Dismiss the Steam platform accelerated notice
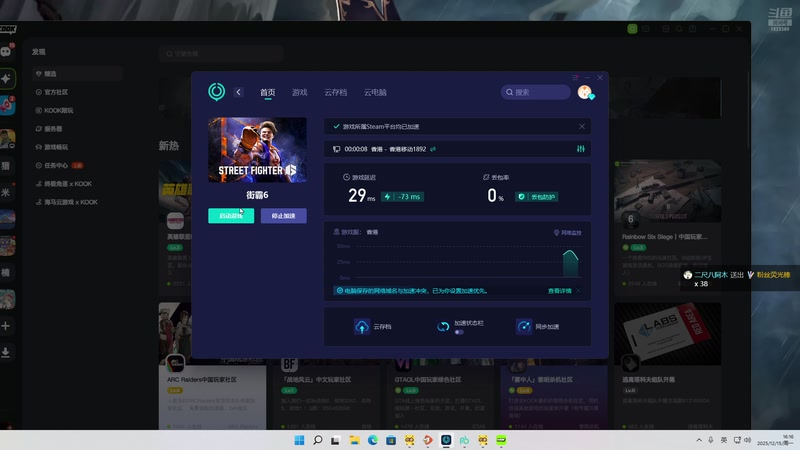800x450 pixels. tap(582, 127)
